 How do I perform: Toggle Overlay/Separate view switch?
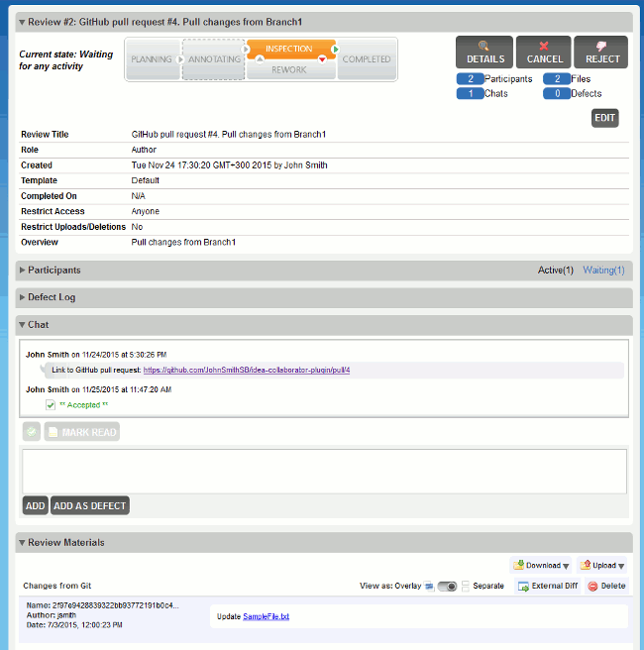point(447,587)
